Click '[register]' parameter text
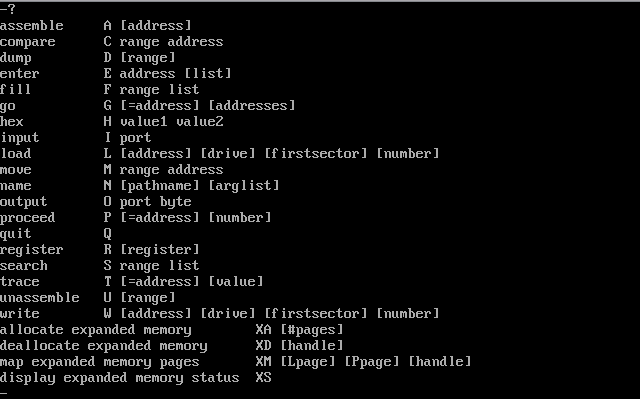This screenshot has width=640, height=399. coord(160,250)
